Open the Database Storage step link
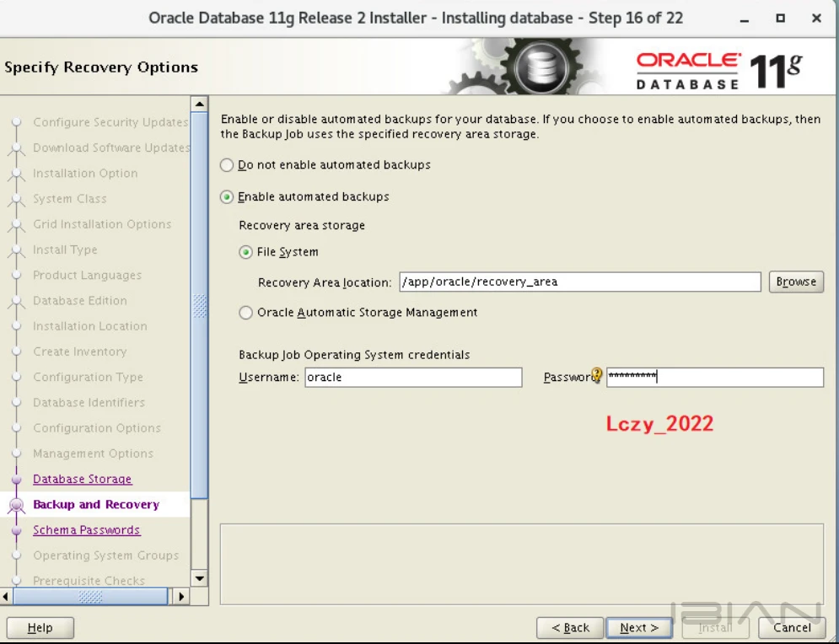 [x=83, y=479]
